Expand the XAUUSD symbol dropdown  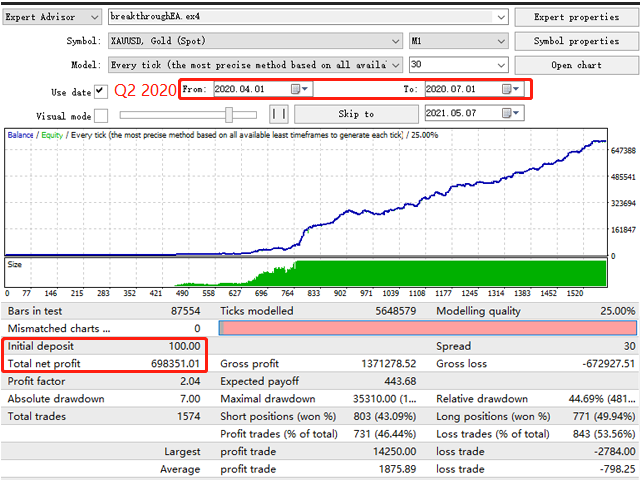click(x=395, y=41)
